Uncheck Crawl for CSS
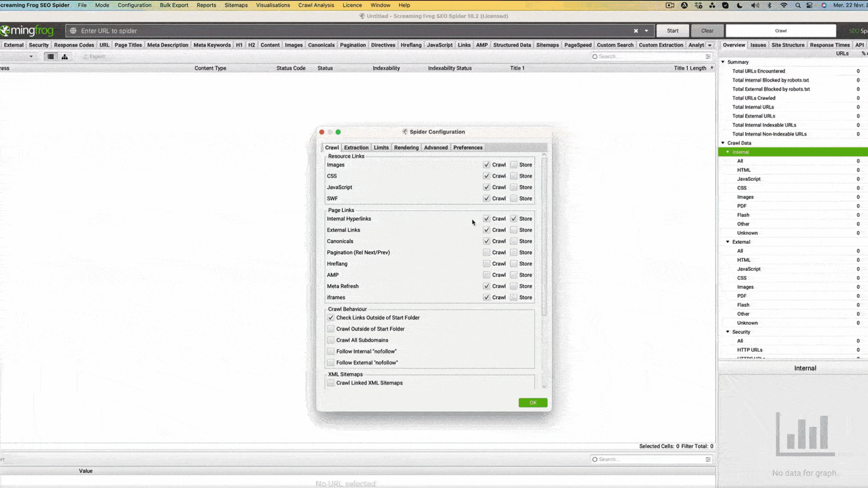 pos(486,176)
